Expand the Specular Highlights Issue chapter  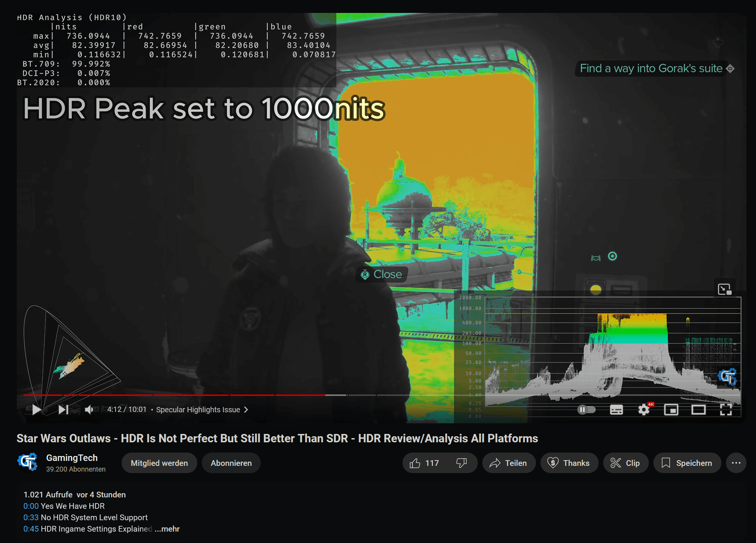pos(202,410)
